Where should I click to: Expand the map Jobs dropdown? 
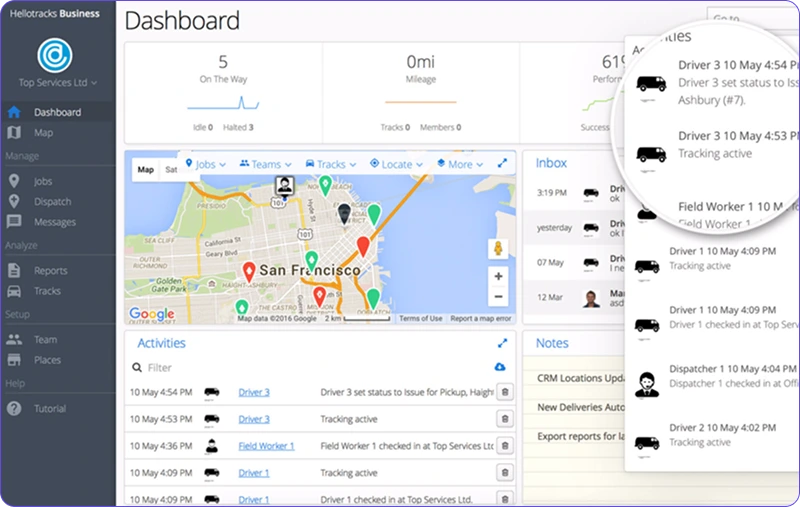(205, 164)
